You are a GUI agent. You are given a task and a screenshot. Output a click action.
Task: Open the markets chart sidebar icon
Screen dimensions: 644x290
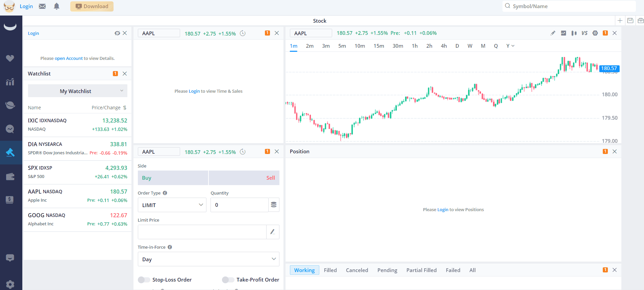[10, 82]
